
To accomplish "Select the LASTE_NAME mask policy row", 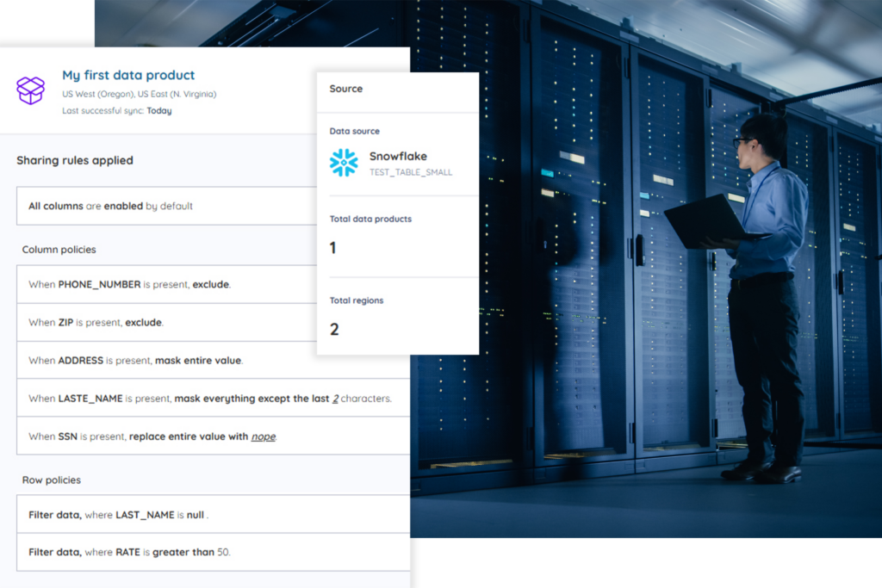I will tap(214, 398).
